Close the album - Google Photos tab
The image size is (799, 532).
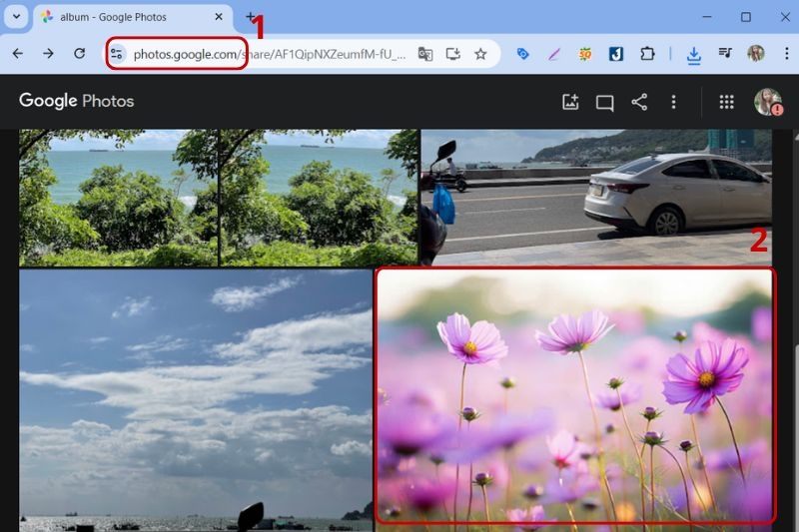219,17
